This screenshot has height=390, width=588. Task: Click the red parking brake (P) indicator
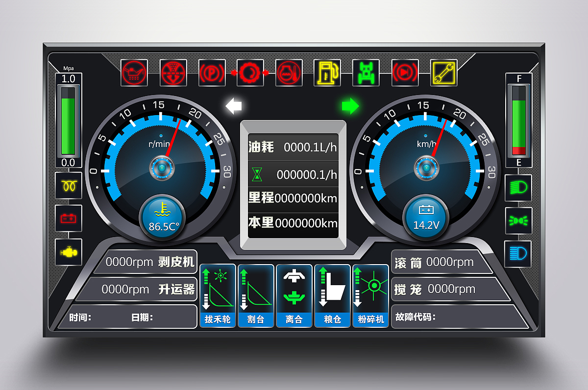[x=212, y=73]
